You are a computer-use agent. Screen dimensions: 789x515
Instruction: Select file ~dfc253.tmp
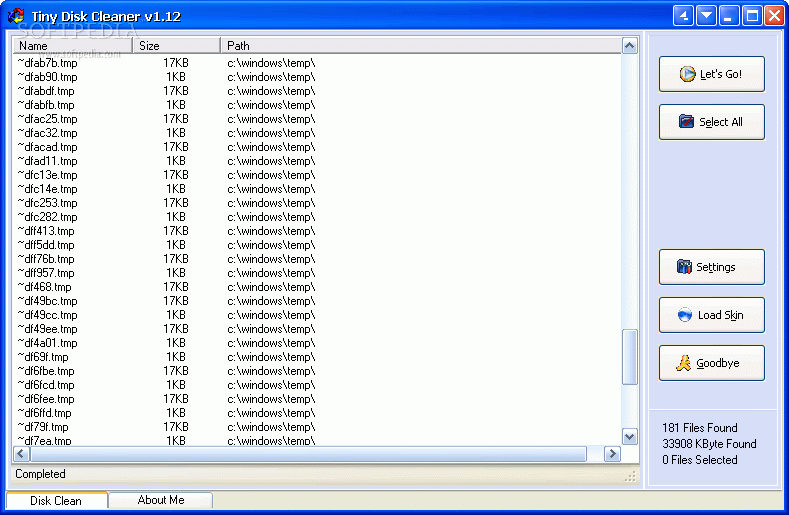click(x=48, y=203)
